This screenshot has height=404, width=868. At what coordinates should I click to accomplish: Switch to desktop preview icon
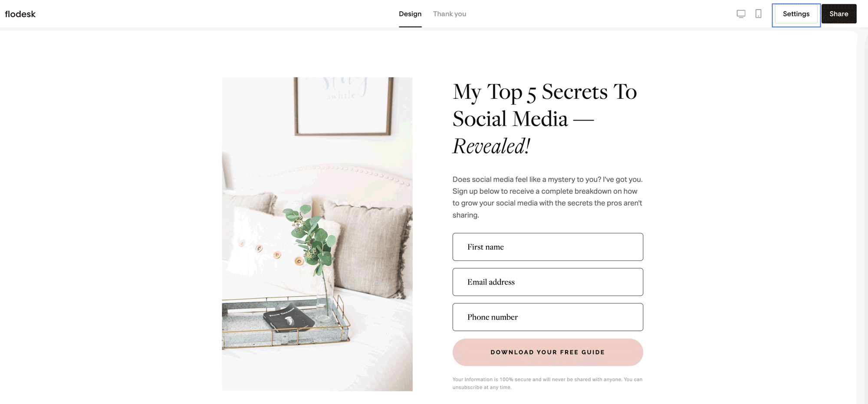(741, 14)
